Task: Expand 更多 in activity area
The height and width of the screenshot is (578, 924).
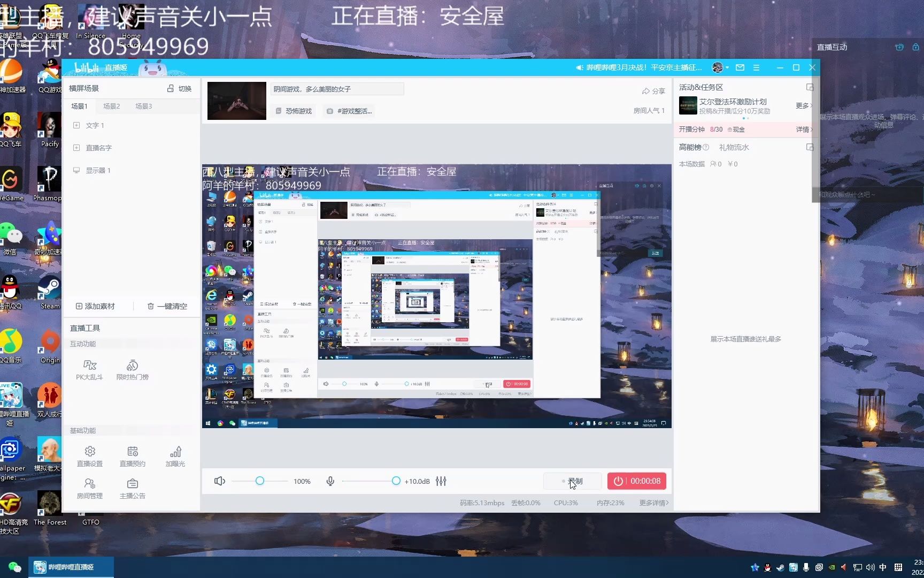Action: point(804,105)
